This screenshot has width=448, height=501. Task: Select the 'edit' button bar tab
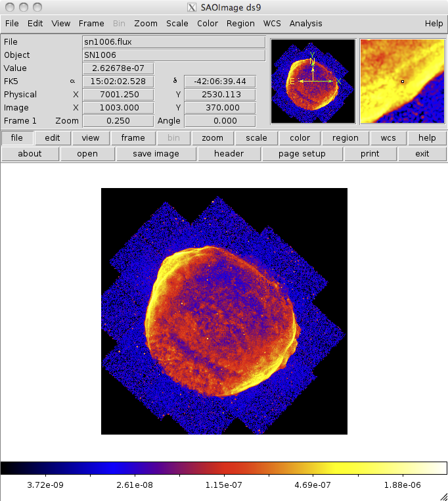click(x=53, y=138)
